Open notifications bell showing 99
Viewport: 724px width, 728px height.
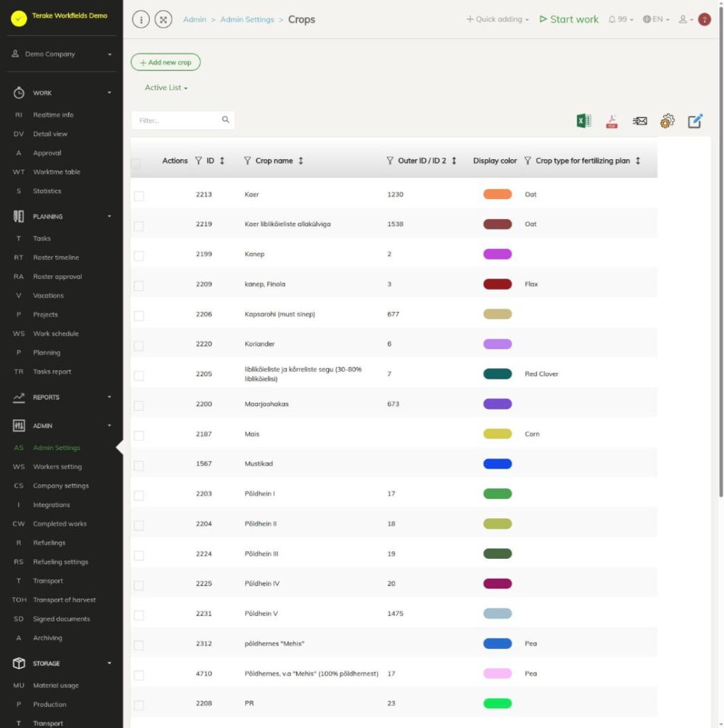620,19
